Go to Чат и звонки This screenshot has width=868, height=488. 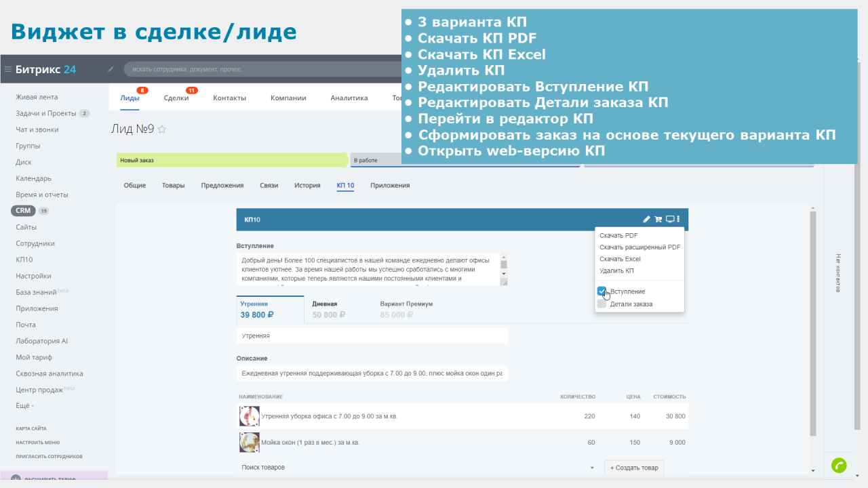[x=37, y=129]
